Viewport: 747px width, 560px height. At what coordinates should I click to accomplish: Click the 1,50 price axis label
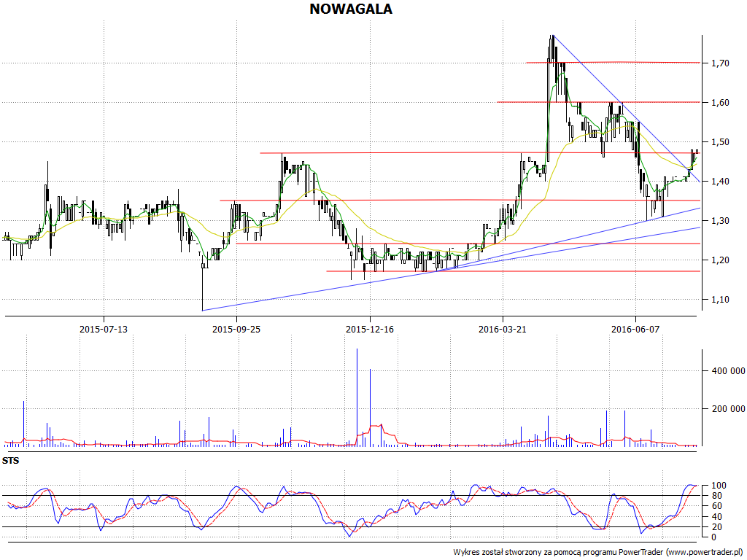pyautogui.click(x=720, y=142)
